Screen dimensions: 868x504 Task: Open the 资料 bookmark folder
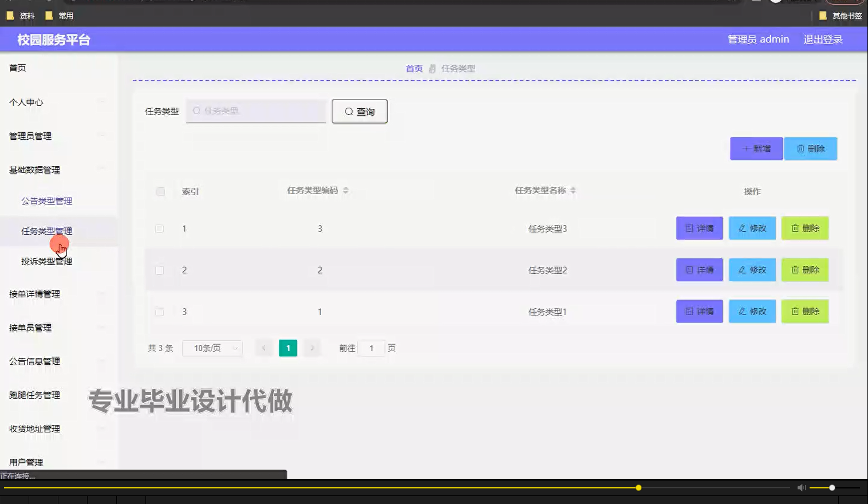[21, 15]
